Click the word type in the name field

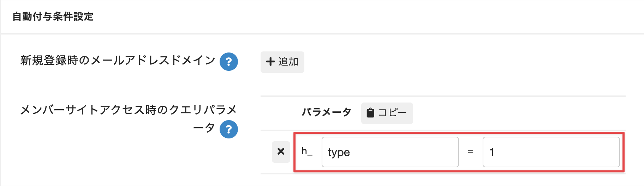339,152
